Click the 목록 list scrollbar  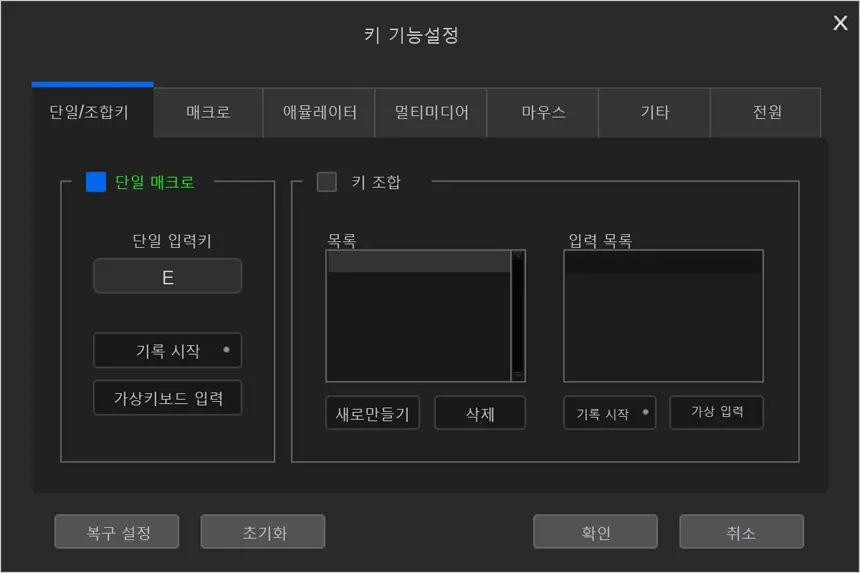click(x=518, y=315)
